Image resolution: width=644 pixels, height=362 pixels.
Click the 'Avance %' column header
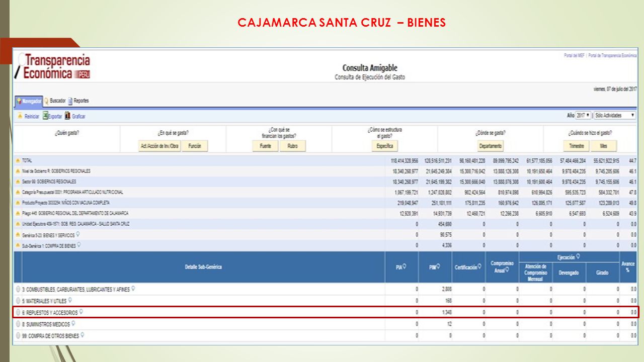click(628, 267)
